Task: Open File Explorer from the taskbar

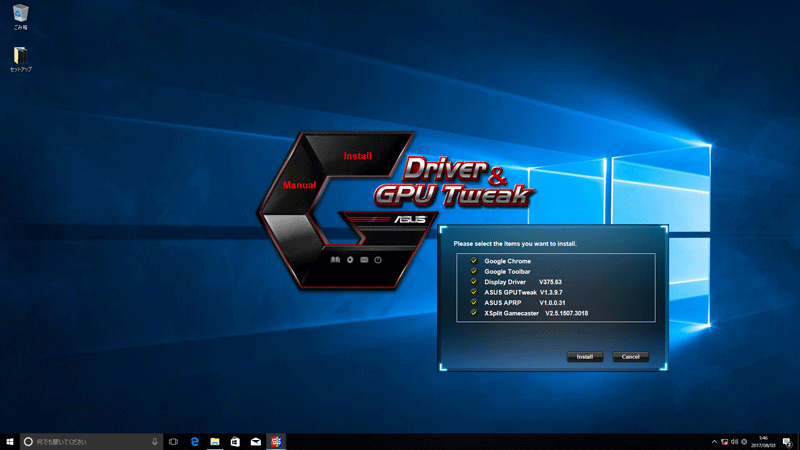Action: coord(215,441)
